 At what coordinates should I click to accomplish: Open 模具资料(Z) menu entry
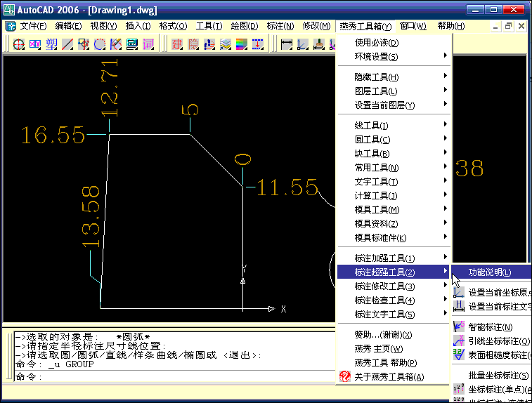click(x=394, y=224)
